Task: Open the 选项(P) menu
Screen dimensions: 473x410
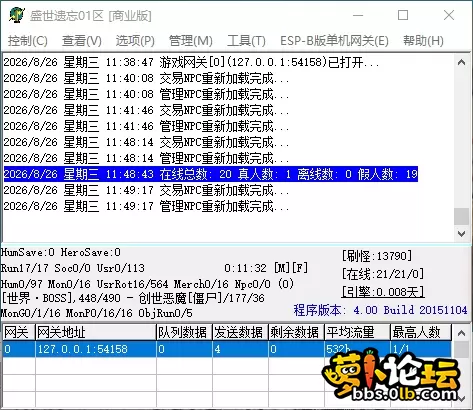Action: click(135, 41)
